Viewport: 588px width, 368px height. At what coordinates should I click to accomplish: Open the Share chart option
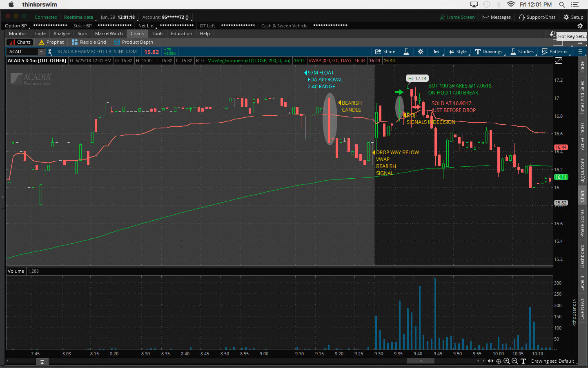coord(385,52)
